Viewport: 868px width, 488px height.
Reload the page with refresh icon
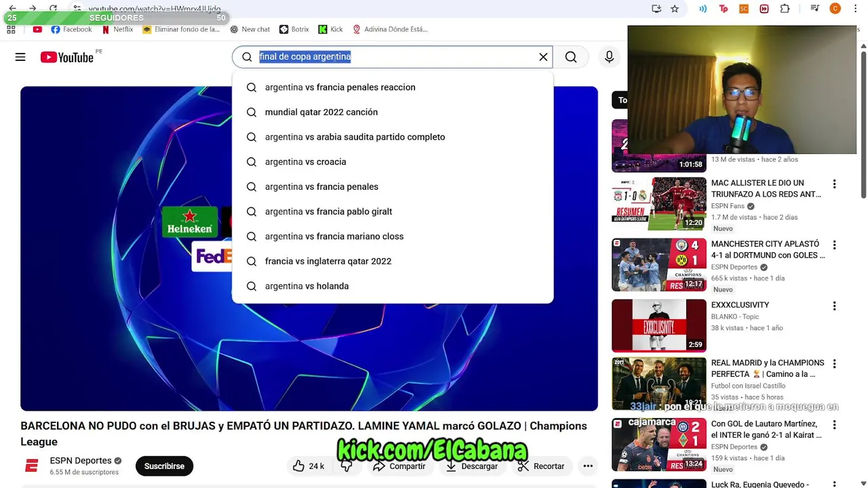pos(53,8)
